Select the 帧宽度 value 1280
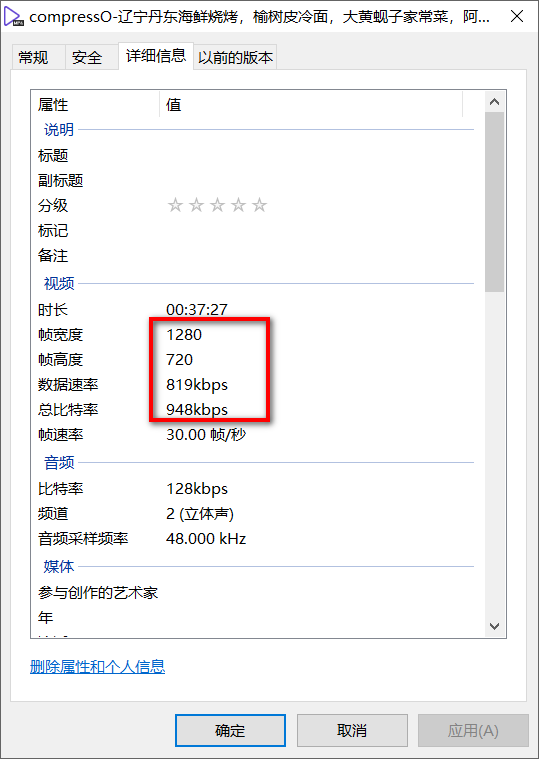Image resolution: width=539 pixels, height=759 pixels. [184, 334]
